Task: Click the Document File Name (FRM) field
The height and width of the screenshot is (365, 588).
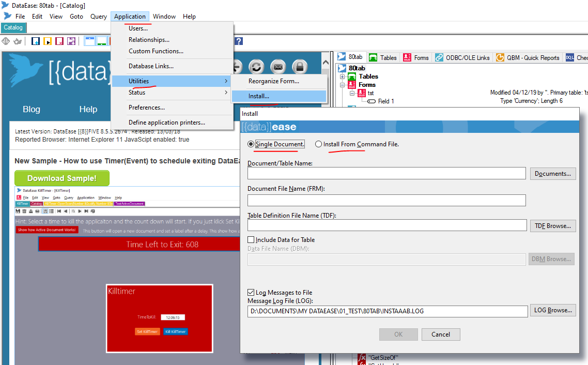Action: (x=386, y=200)
